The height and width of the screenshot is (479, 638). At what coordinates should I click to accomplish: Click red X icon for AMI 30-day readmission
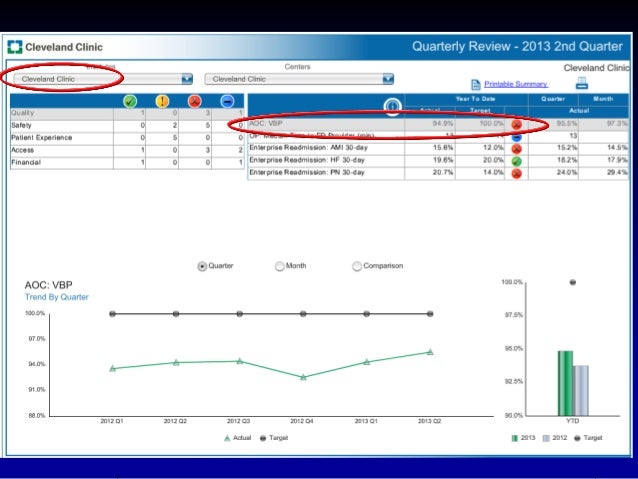click(516, 149)
